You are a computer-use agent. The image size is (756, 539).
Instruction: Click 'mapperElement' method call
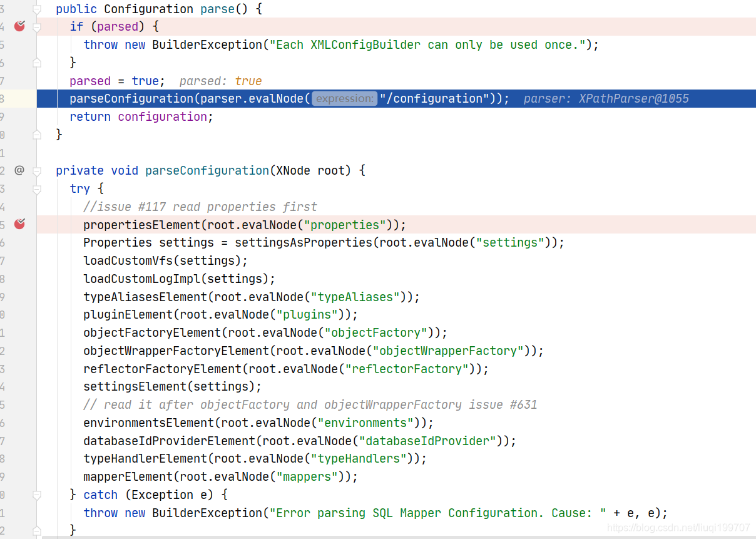point(128,476)
